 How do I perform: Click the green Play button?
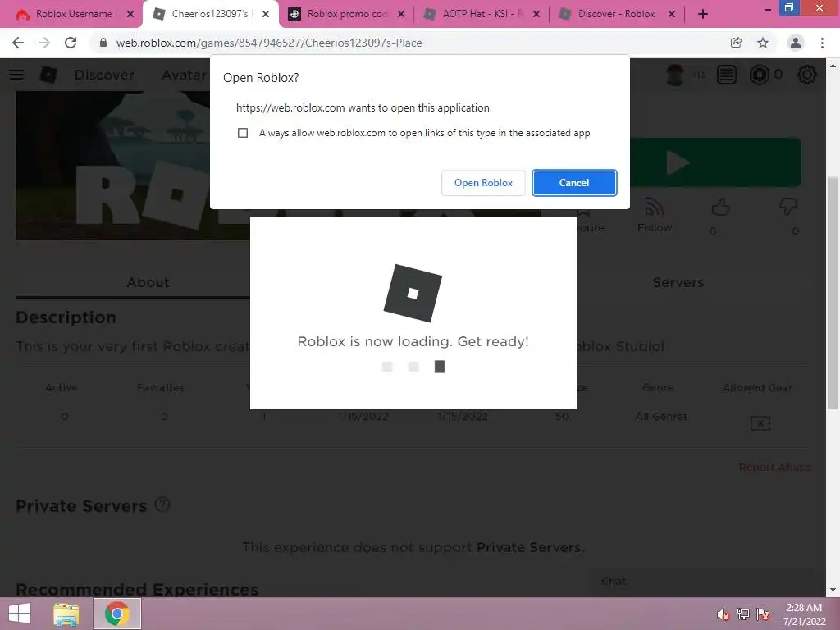click(715, 162)
